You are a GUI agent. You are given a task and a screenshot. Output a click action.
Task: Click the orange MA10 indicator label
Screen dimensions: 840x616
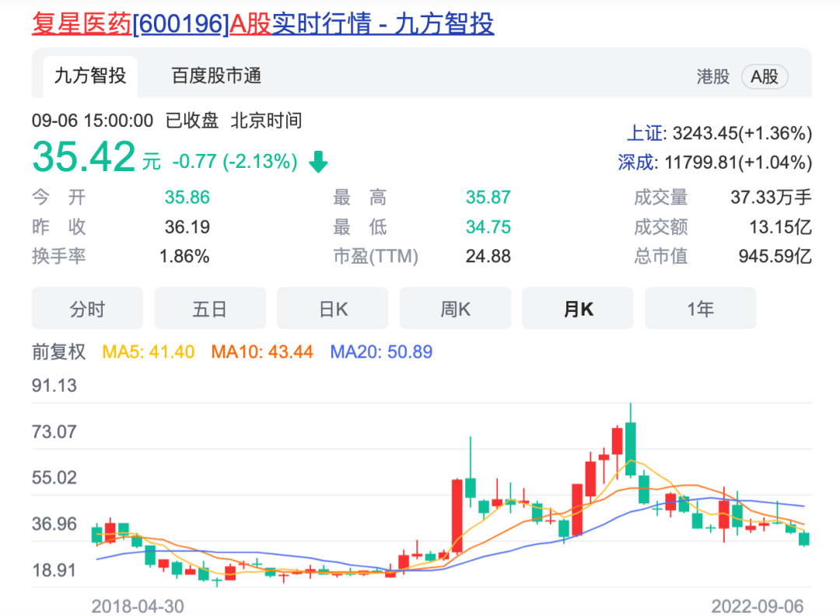(262, 352)
